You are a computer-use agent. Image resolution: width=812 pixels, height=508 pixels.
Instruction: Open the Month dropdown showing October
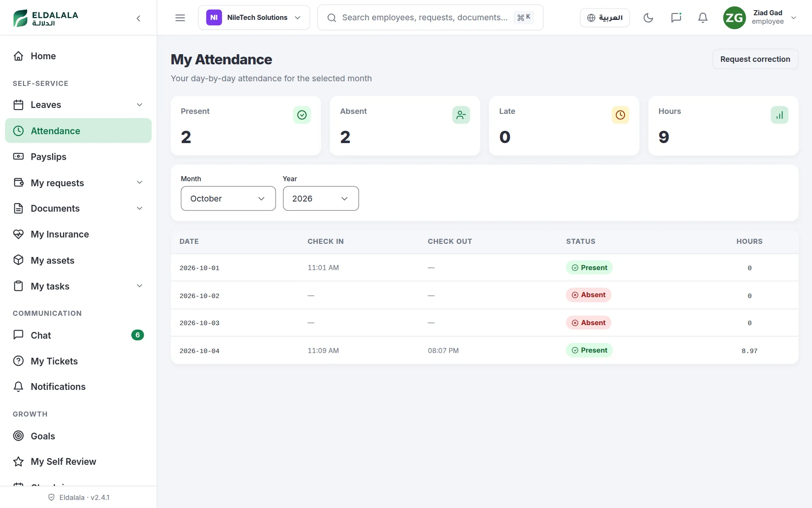pos(228,199)
